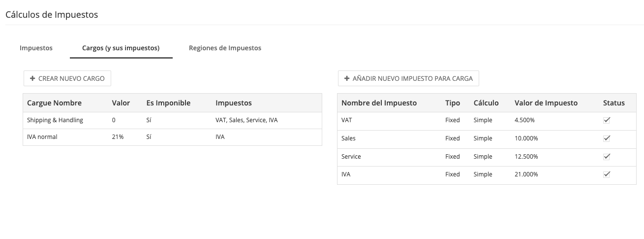Image resolution: width=644 pixels, height=239 pixels.
Task: Select Cargos (y sus impuestos) tab
Action: click(121, 48)
